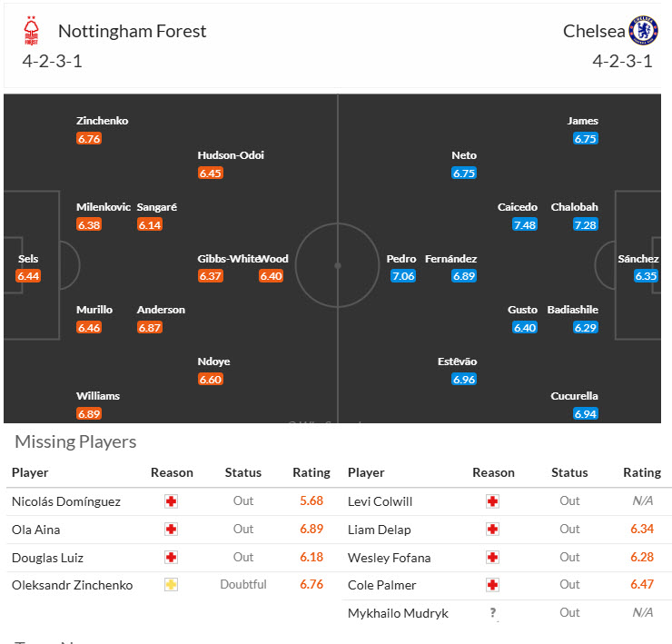The width and height of the screenshot is (672, 644).
Task: Click Mudryk's question mark reason icon
Action: pos(492,613)
